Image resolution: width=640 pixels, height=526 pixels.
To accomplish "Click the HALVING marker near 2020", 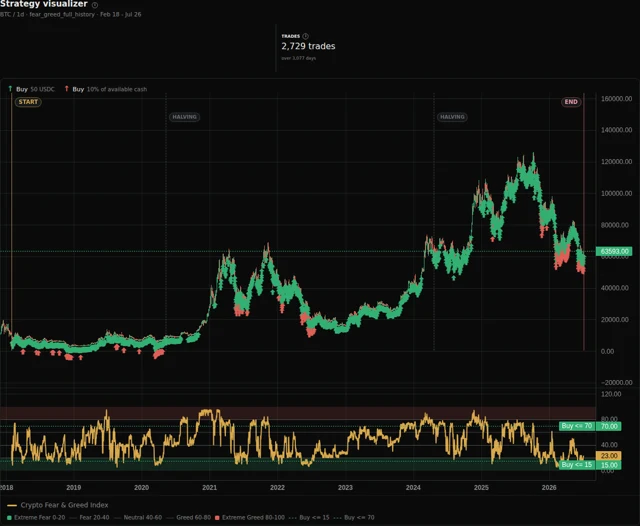I will 184,117.
